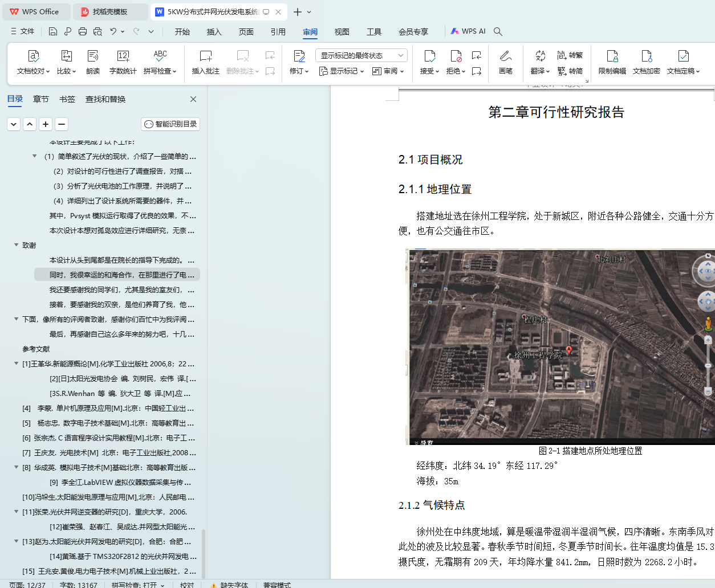Open the 显示标记的最终状态 dropdown
Viewport: 715px width, 588px height.
[361, 55]
